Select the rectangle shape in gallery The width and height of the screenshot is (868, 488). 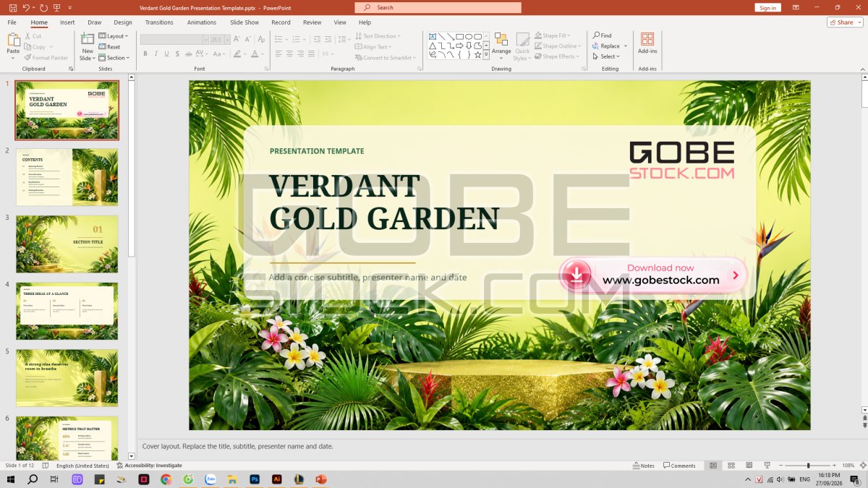pos(459,36)
